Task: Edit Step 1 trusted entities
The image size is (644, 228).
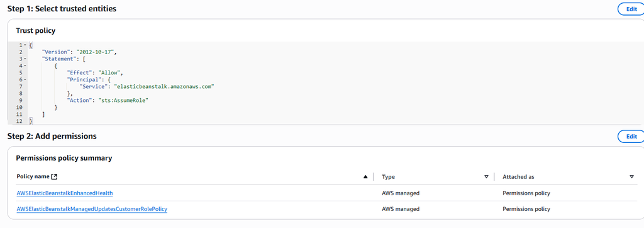Action: tap(631, 9)
